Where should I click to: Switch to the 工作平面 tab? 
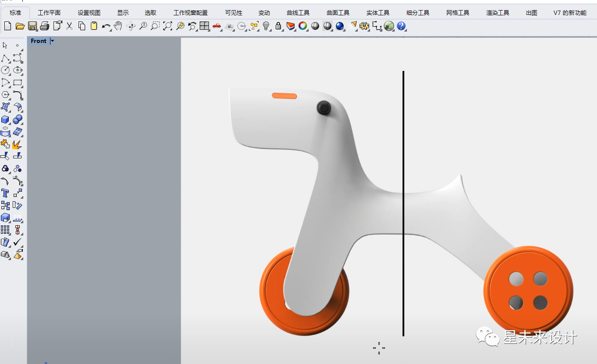(x=49, y=13)
